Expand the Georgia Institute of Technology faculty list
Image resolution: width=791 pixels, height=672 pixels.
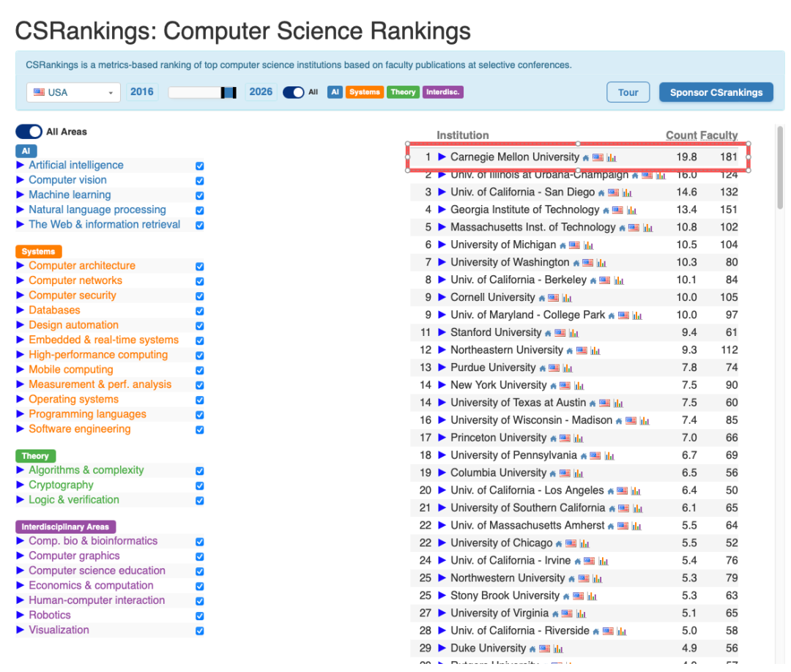[x=442, y=210]
